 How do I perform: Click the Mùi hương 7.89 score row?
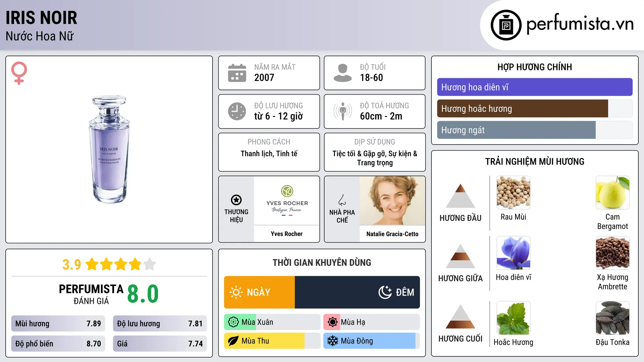58,324
